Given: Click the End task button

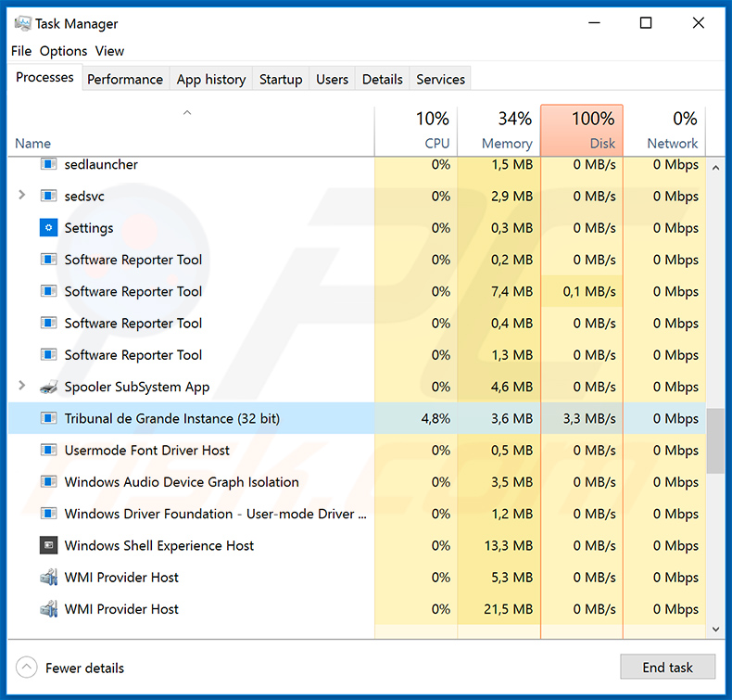Looking at the screenshot, I should click(667, 667).
